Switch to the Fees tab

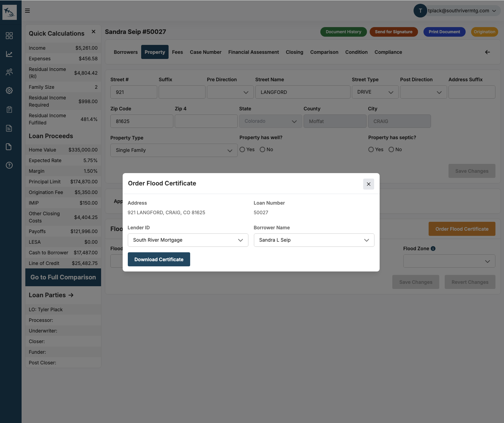177,52
